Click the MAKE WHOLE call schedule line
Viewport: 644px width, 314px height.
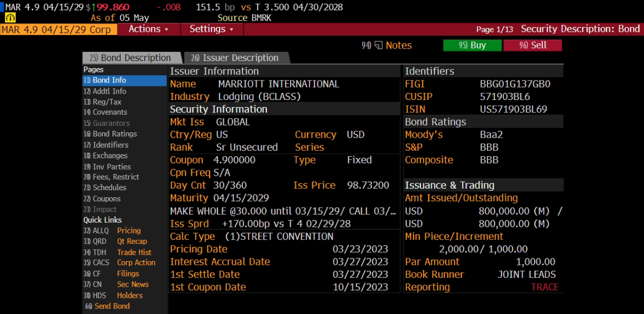[284, 211]
